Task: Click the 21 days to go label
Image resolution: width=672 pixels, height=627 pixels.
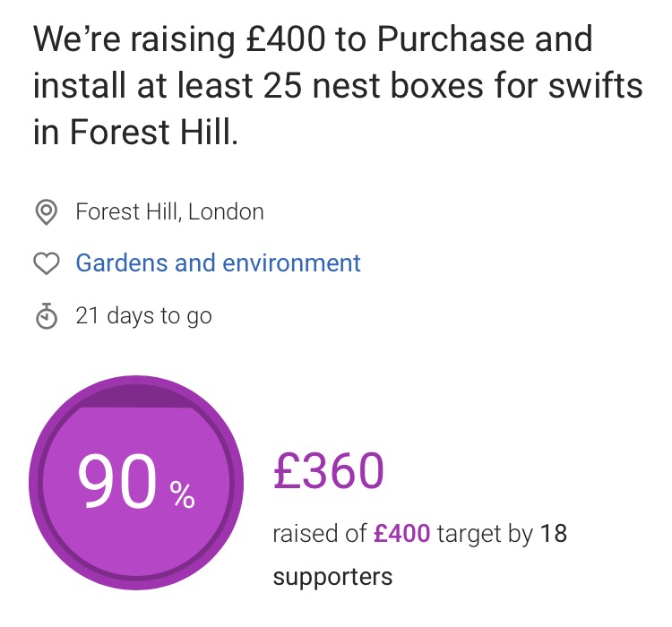Action: coord(143,315)
